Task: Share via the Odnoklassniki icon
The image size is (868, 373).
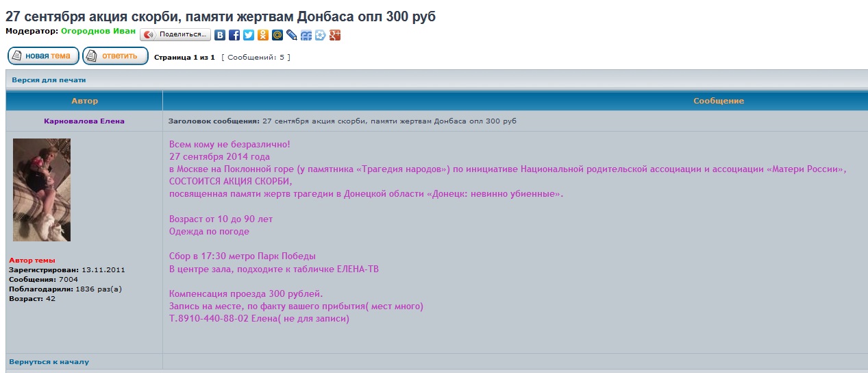Action: click(x=263, y=35)
